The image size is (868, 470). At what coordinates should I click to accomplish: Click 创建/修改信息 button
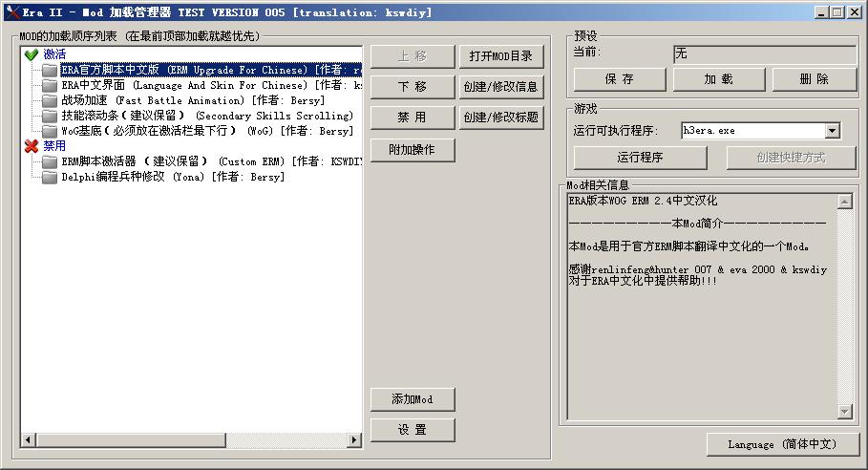(x=501, y=87)
